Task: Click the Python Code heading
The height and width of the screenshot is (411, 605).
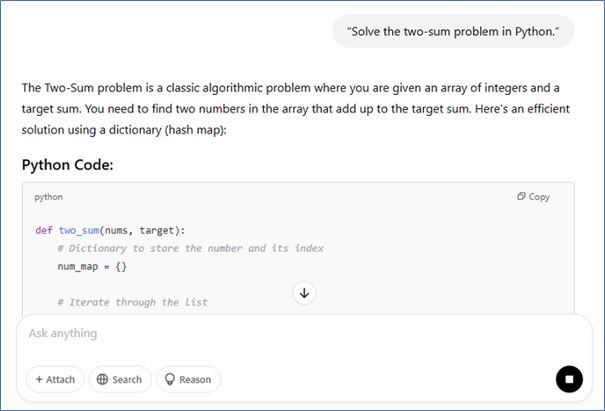Action: pyautogui.click(x=67, y=164)
